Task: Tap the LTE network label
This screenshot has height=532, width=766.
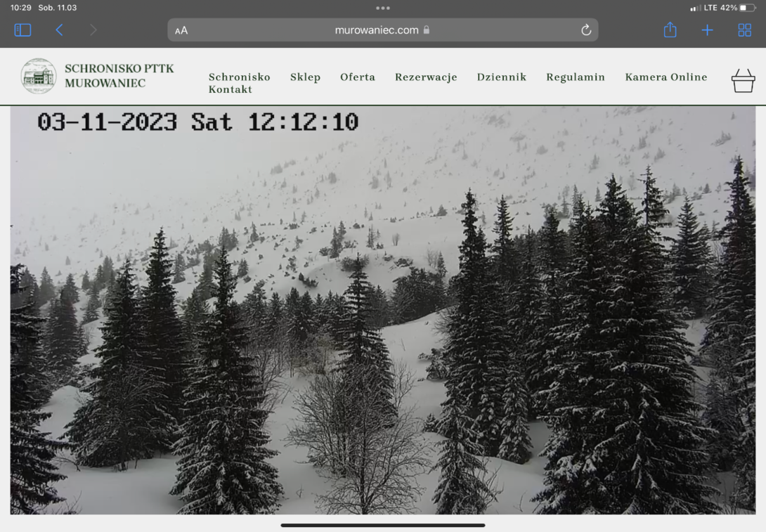Action: point(710,8)
